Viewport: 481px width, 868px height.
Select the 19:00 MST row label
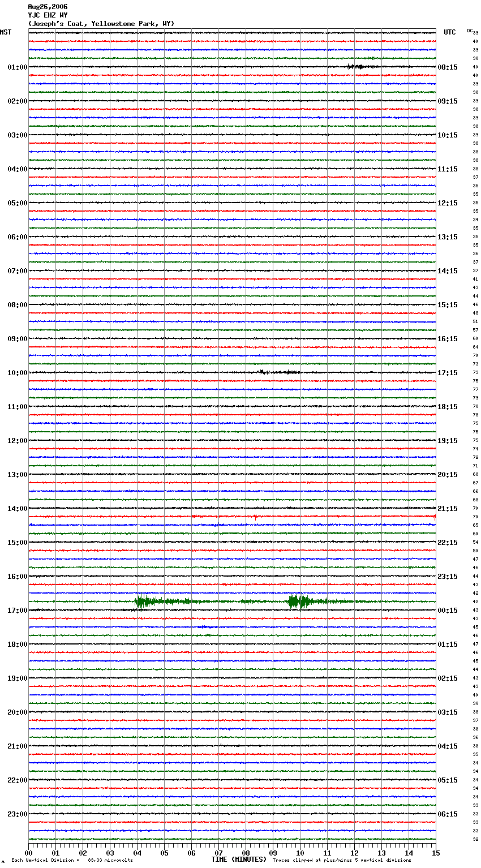pyautogui.click(x=18, y=678)
